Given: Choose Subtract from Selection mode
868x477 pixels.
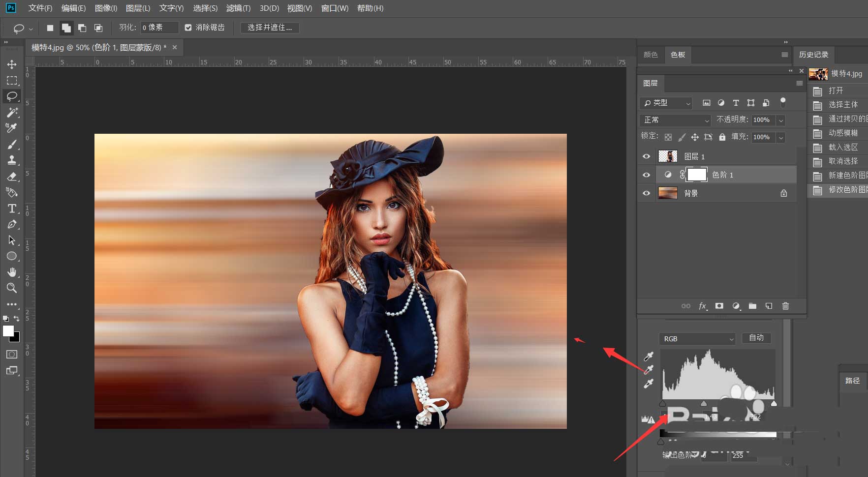Looking at the screenshot, I should [x=82, y=28].
